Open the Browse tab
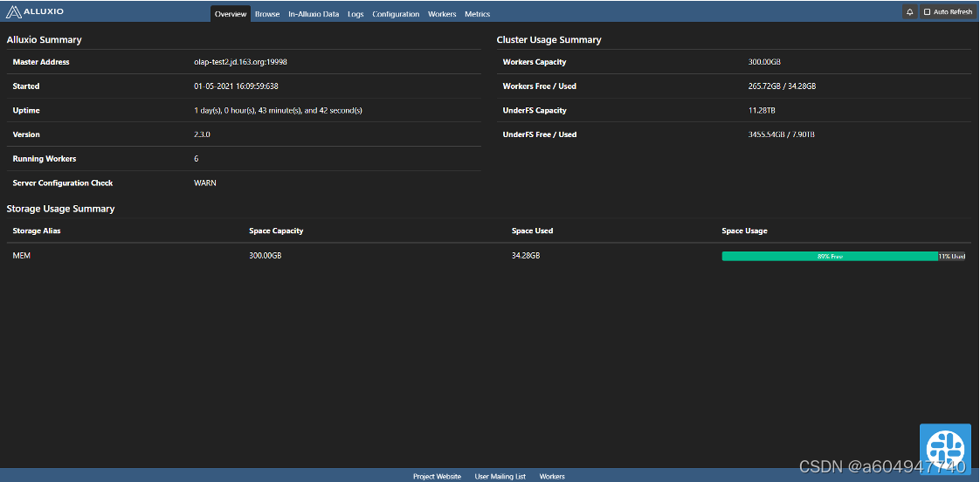Viewport: 980px width, 482px height. tap(267, 14)
